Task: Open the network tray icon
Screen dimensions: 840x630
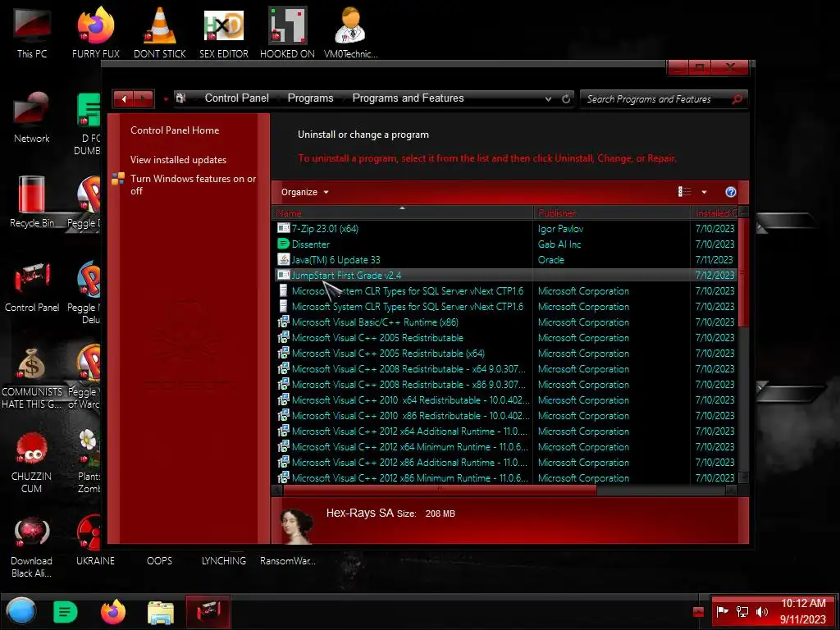Action: pyautogui.click(x=742, y=611)
